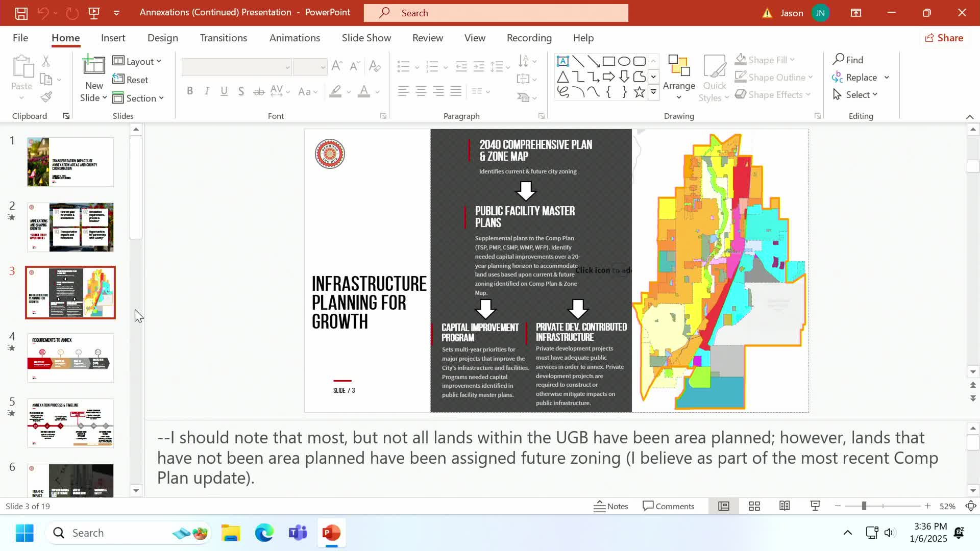Toggle Notes pane in status bar
Image resolution: width=980 pixels, height=551 pixels.
point(611,506)
